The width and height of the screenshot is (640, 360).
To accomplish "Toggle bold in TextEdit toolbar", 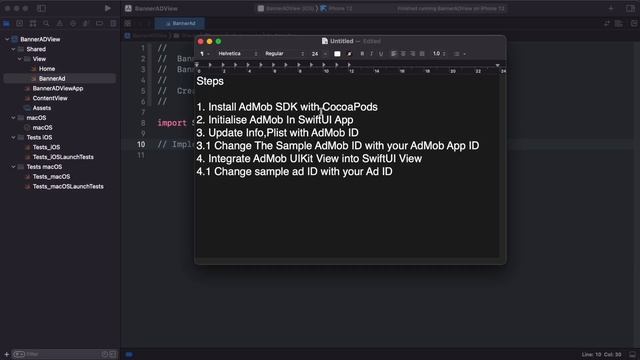I will [x=362, y=53].
